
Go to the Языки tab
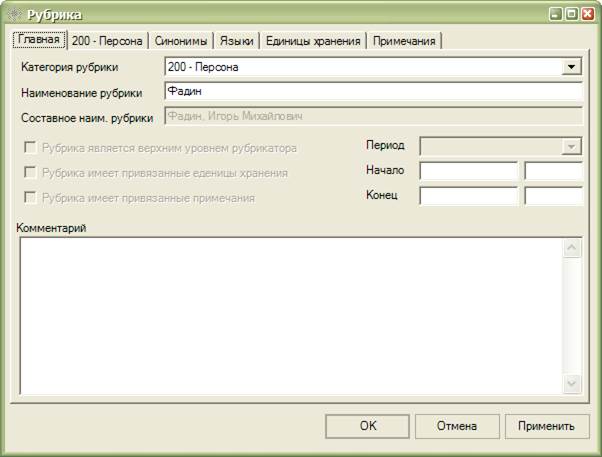[x=239, y=41]
